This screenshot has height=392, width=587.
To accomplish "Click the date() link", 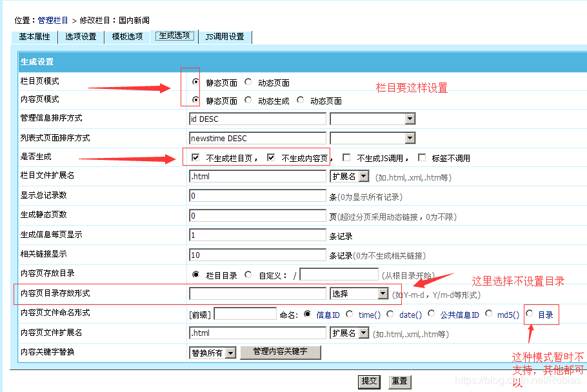I will (411, 315).
